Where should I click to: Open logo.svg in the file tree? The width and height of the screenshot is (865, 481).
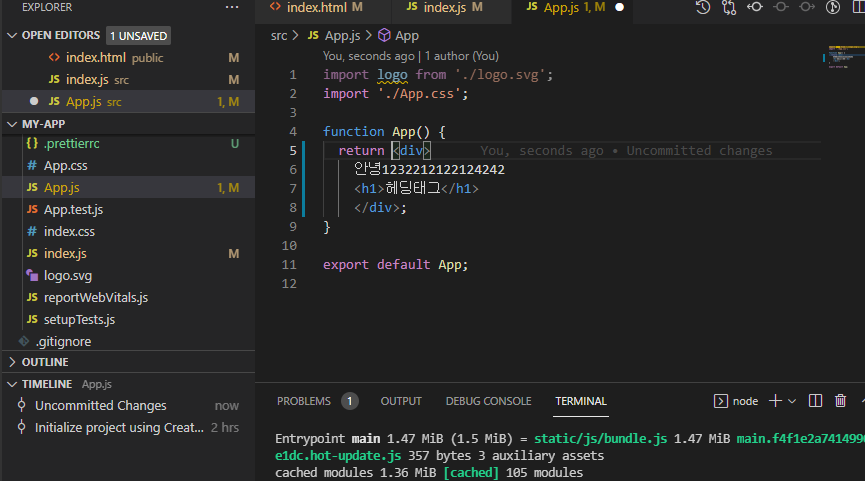(x=68, y=275)
